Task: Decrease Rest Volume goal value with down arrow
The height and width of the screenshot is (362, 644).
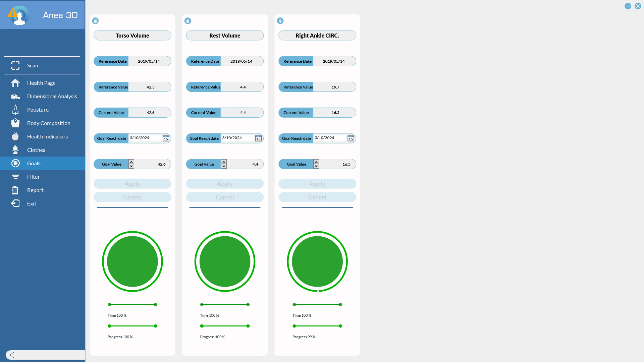Action: 224,166
